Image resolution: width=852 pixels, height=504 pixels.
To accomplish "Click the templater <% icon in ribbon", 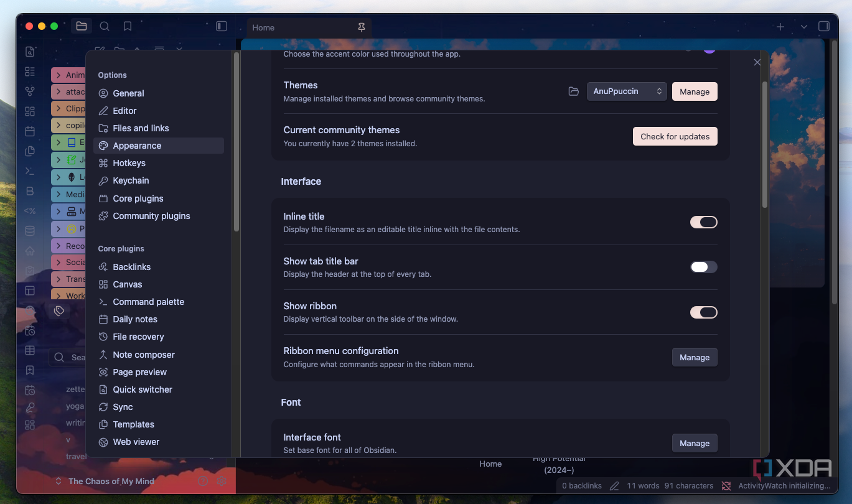I will click(x=30, y=211).
